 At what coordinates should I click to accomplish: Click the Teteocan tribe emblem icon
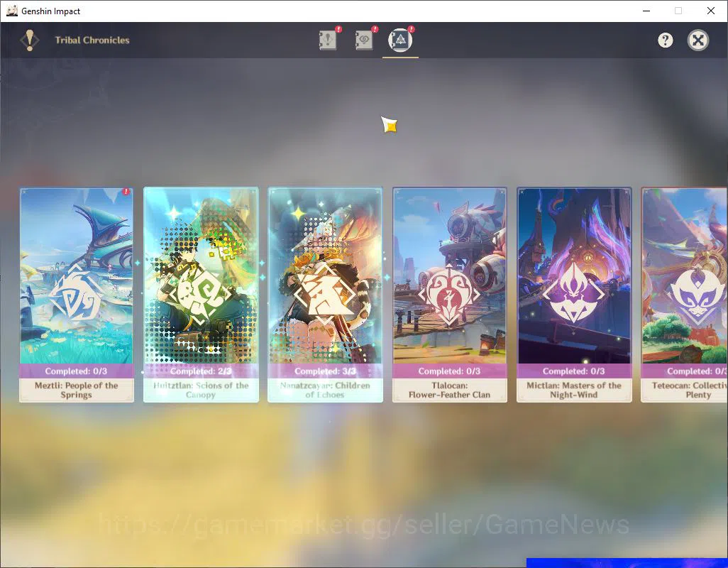(697, 295)
